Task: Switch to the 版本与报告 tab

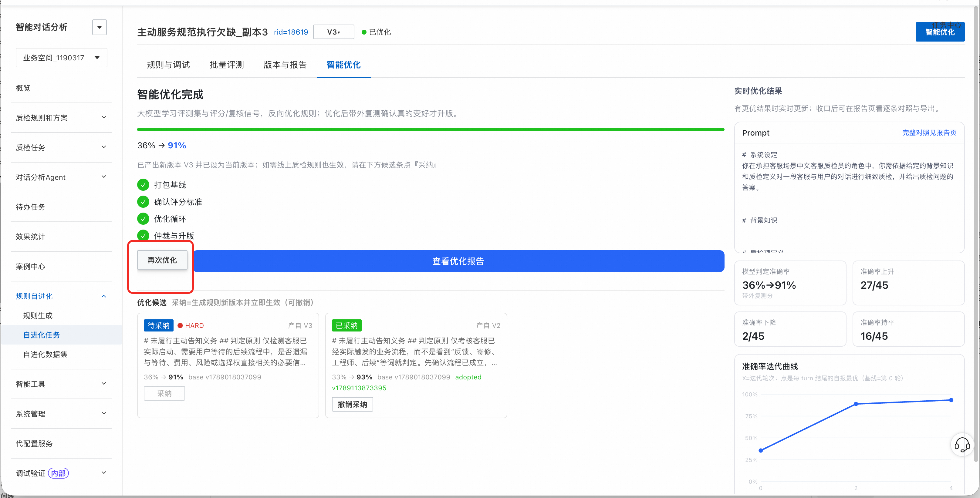Action: [285, 65]
